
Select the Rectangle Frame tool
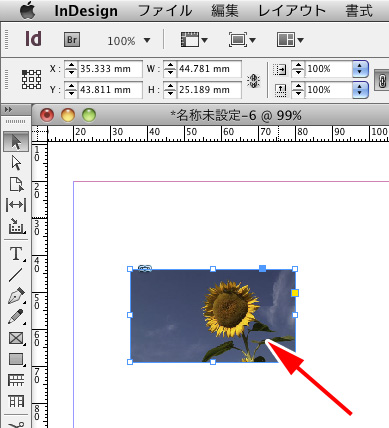(16, 338)
